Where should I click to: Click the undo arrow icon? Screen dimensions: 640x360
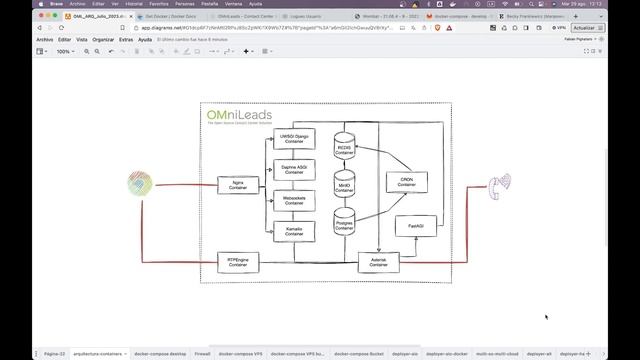(x=111, y=51)
